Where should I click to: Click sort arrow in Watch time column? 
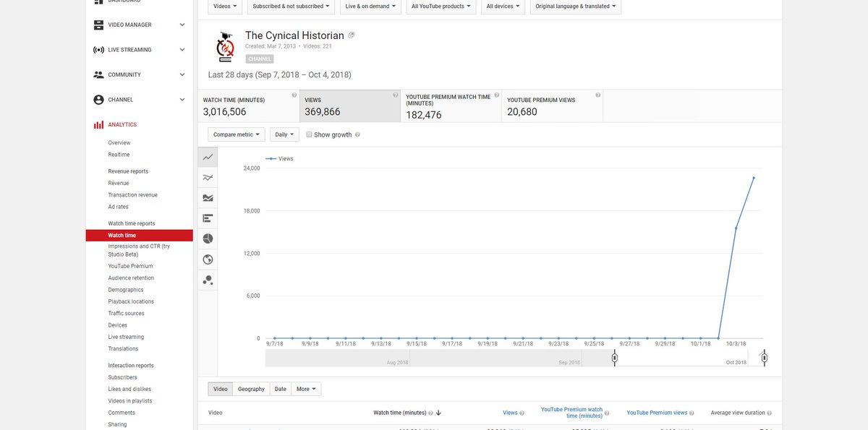point(438,413)
